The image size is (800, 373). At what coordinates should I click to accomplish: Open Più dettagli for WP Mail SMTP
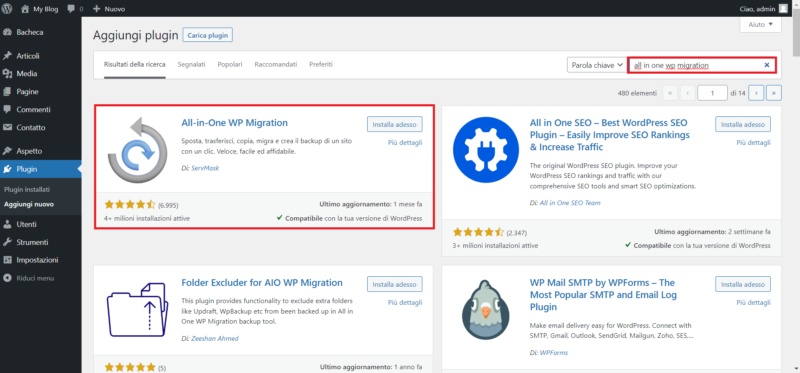point(754,303)
